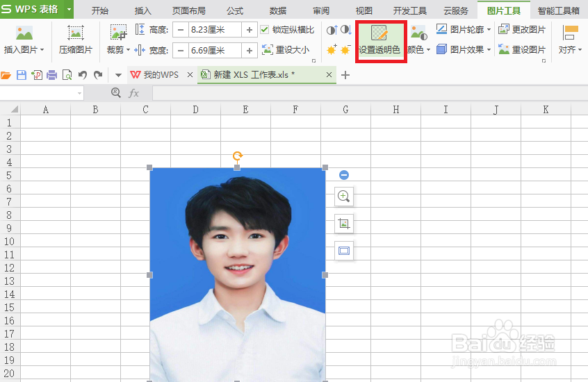Viewport: 588px width, 382px height.
Task: Switch to the 审阅 (Review) tab
Action: tap(321, 10)
